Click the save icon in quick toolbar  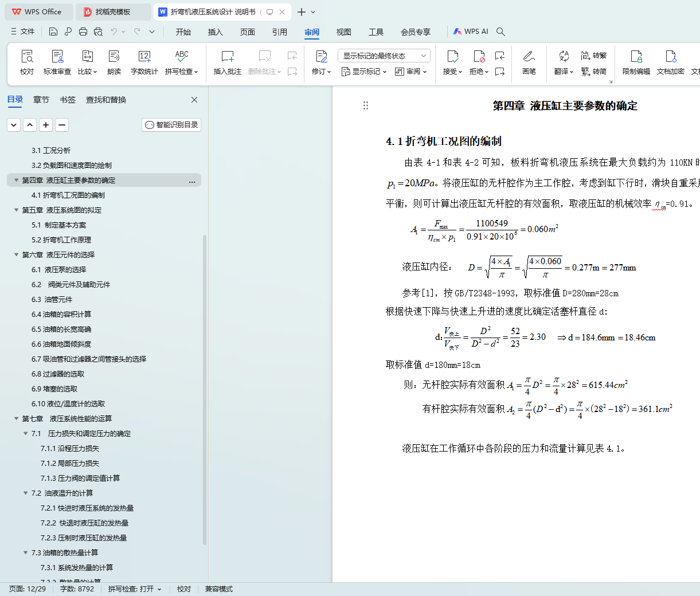pyautogui.click(x=53, y=32)
